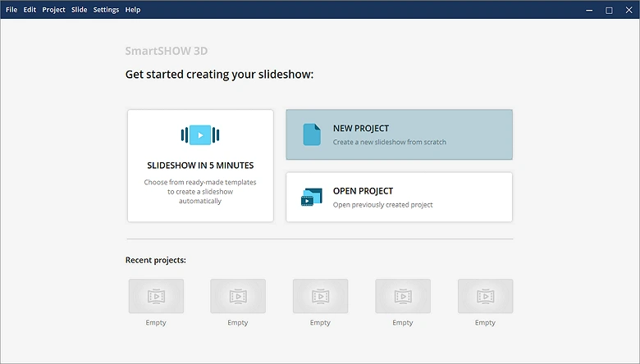Click the Slideshow in 5 Minutes filmstrip icon
Image resolution: width=640 pixels, height=364 pixels.
[200, 135]
